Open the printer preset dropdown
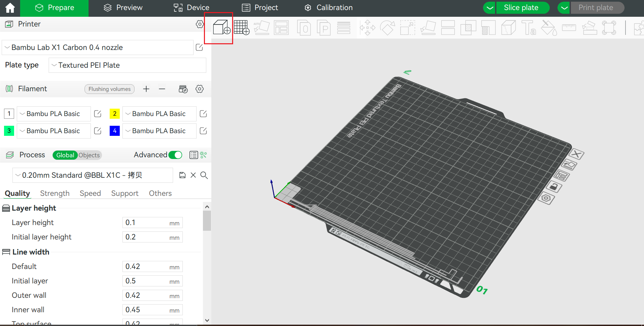Screen dimensions: 644x326 coord(98,48)
